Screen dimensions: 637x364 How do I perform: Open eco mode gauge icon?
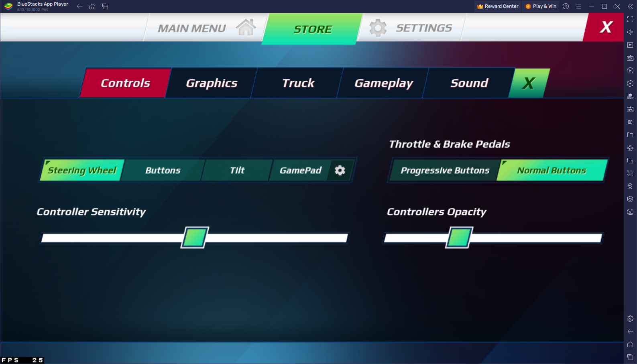point(630,212)
